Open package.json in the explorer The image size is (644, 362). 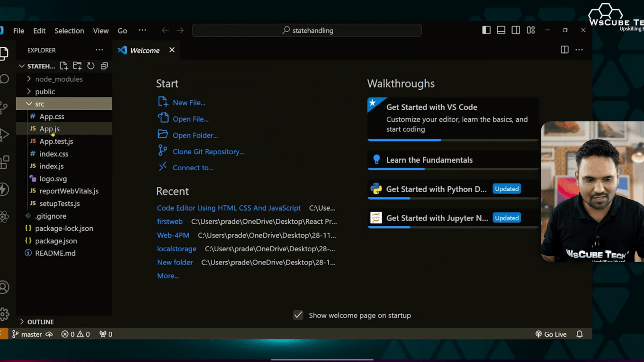[x=64, y=241]
